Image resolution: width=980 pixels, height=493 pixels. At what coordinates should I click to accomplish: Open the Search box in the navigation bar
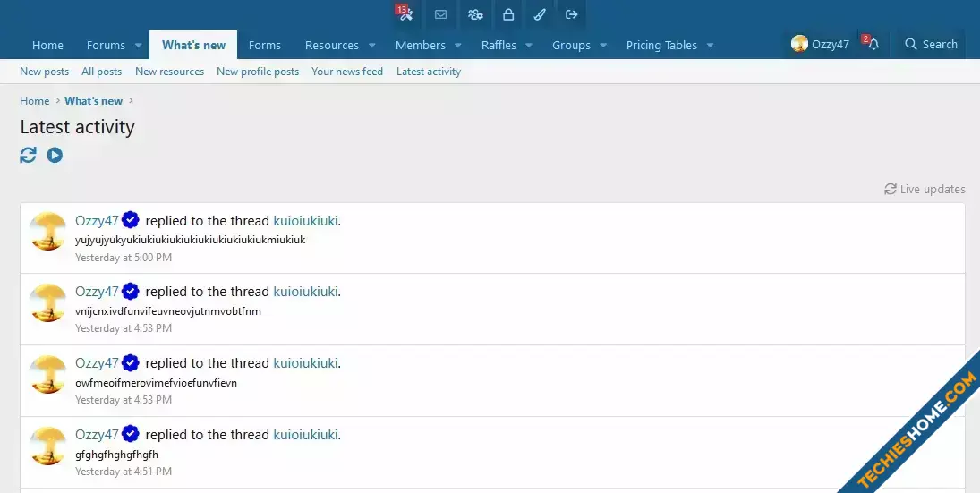click(932, 44)
